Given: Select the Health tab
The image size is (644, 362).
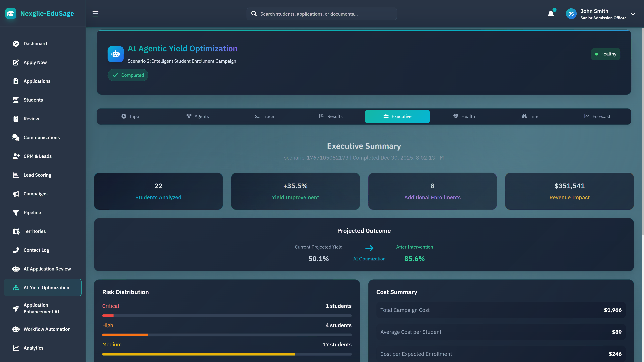Looking at the screenshot, I should coord(464,116).
